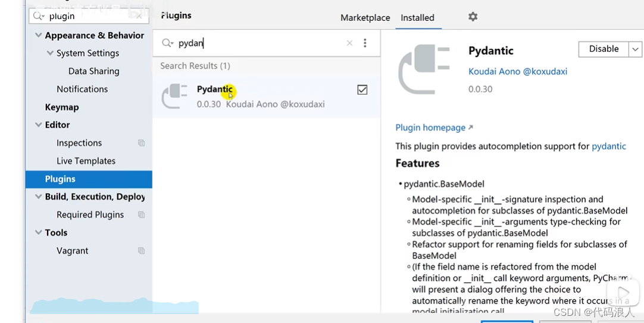The height and width of the screenshot is (323, 644).
Task: Open the plugin search options kebab menu
Action: click(365, 43)
